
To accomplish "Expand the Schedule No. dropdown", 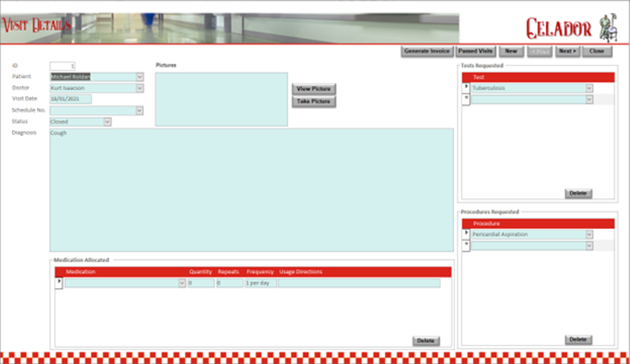I will (x=139, y=111).
